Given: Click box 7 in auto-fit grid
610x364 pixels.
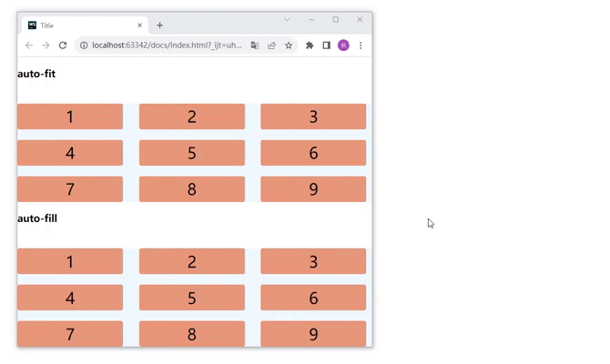Looking at the screenshot, I should click(x=70, y=189).
